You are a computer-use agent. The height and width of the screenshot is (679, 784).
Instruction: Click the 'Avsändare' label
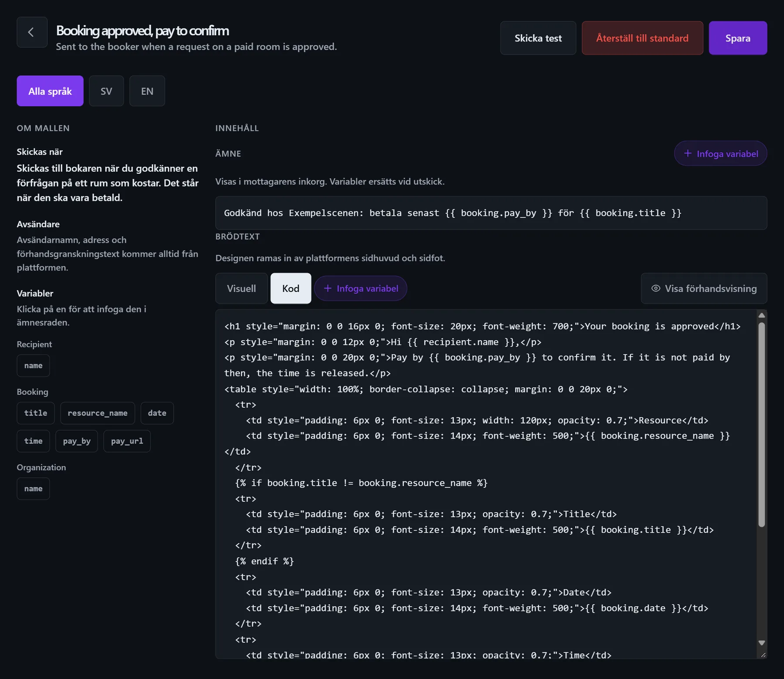pos(38,224)
